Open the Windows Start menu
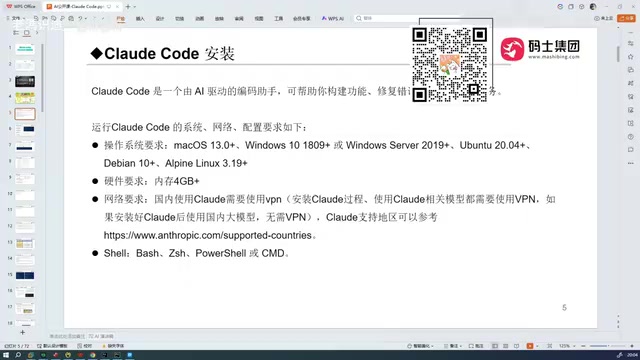640x360 pixels. [x=6, y=355]
